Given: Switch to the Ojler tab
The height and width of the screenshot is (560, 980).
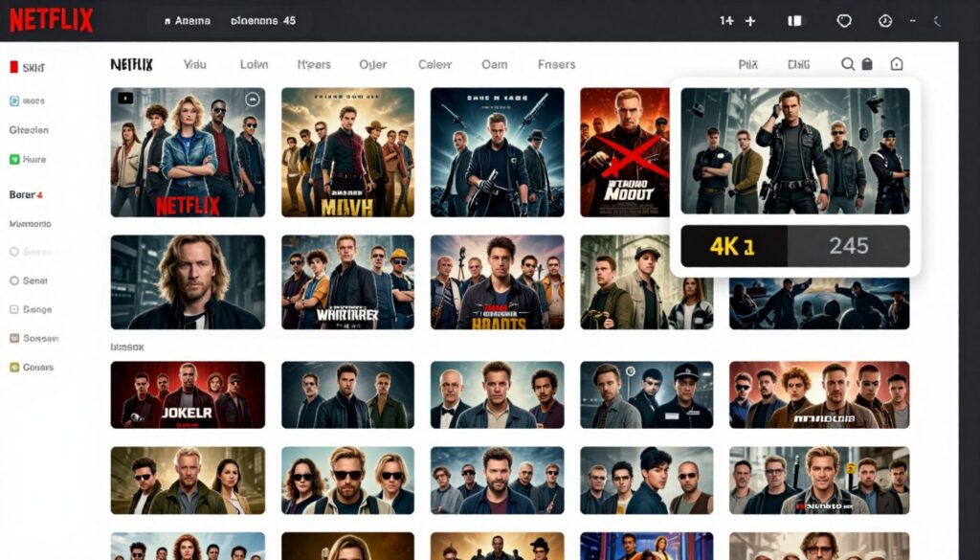Looking at the screenshot, I should (x=372, y=64).
